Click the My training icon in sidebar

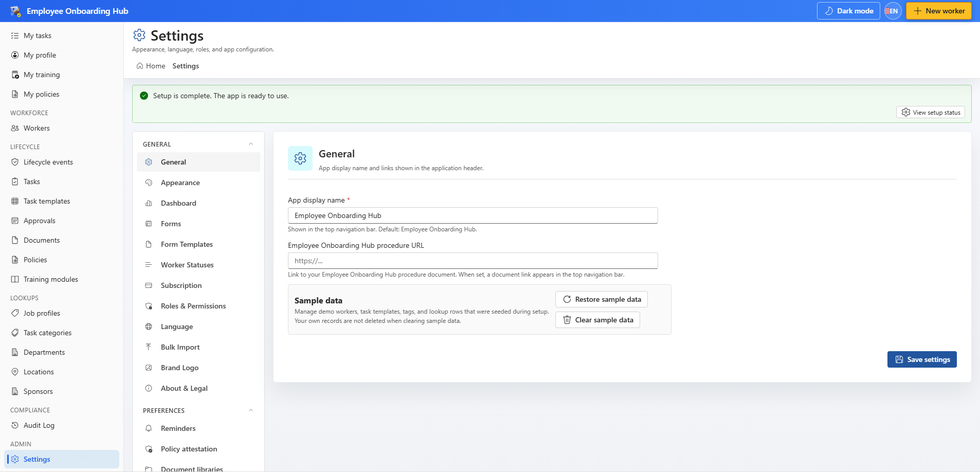[15, 75]
